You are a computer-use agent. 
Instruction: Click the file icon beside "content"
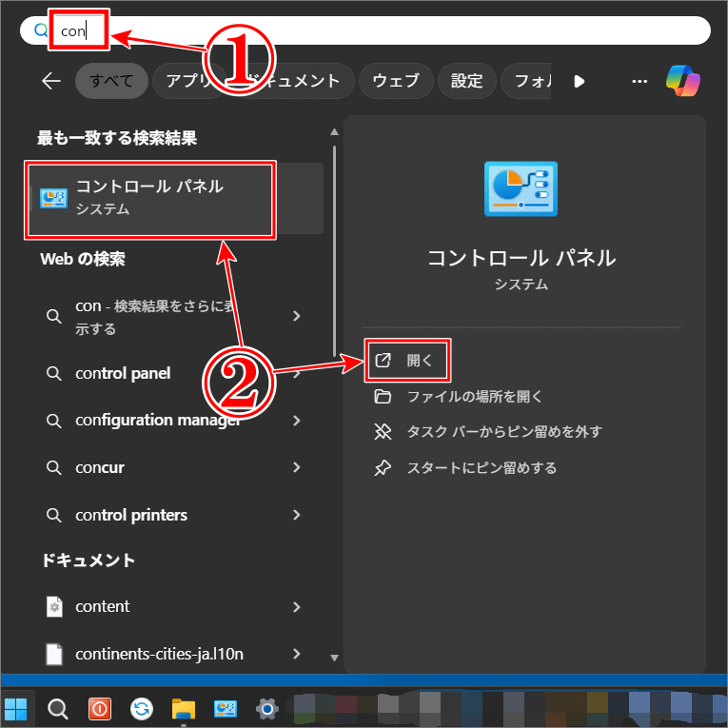coord(54,606)
